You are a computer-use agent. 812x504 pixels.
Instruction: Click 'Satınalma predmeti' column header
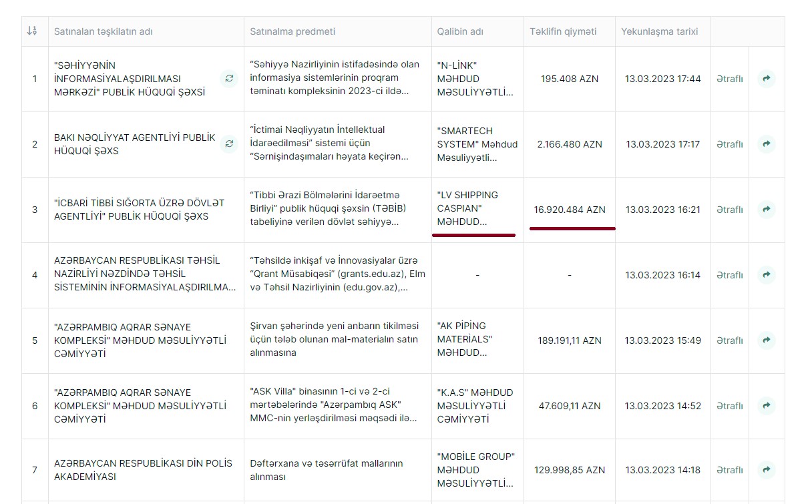point(292,31)
